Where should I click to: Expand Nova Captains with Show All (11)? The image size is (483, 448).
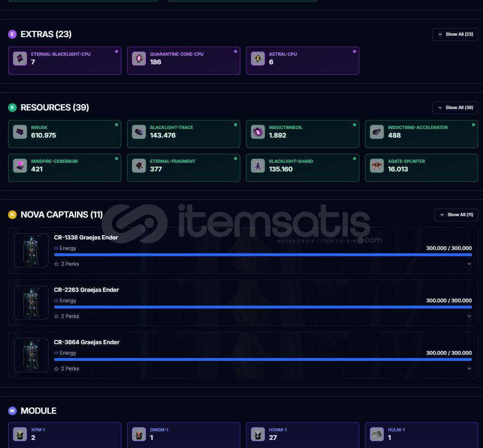[x=456, y=215]
